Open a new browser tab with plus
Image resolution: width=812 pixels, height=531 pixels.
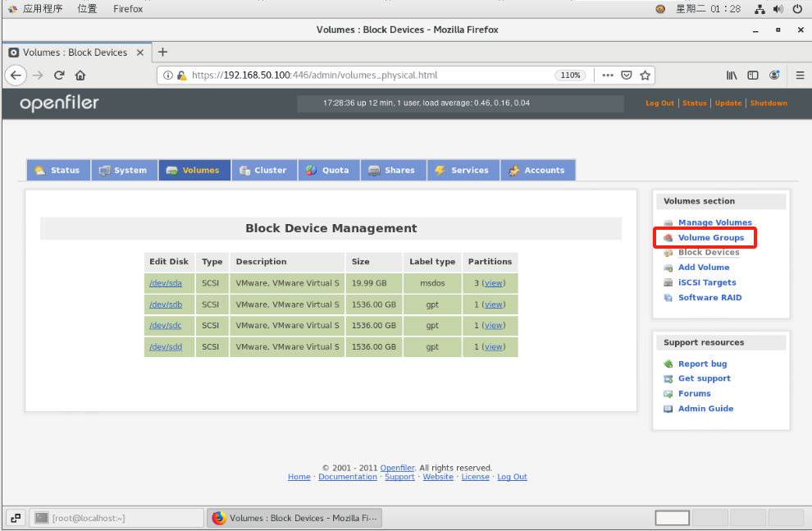point(162,52)
